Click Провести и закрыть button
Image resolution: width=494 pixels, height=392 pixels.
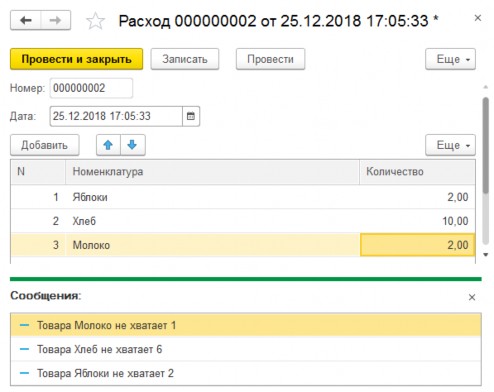77,59
